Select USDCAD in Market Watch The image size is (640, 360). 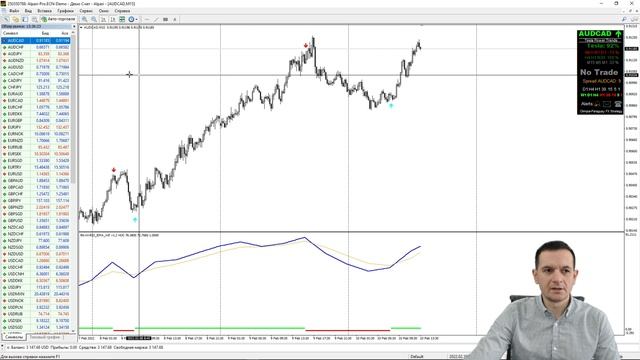(x=36, y=260)
